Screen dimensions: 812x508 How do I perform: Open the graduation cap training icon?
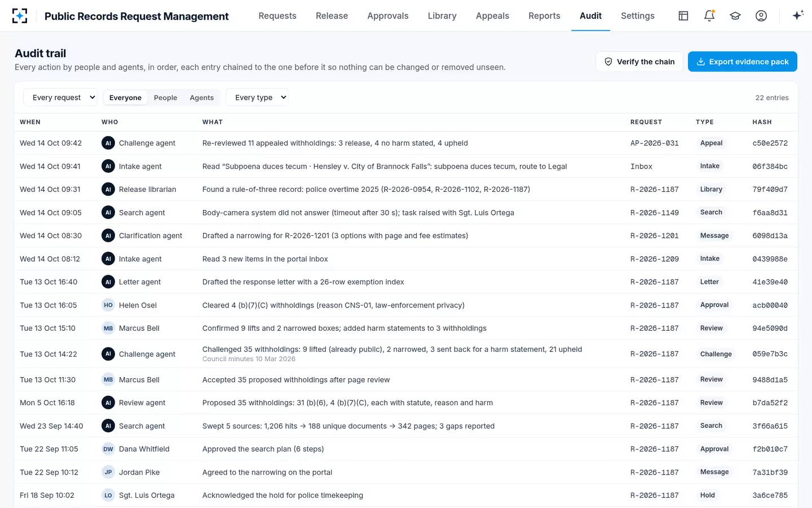tap(735, 16)
